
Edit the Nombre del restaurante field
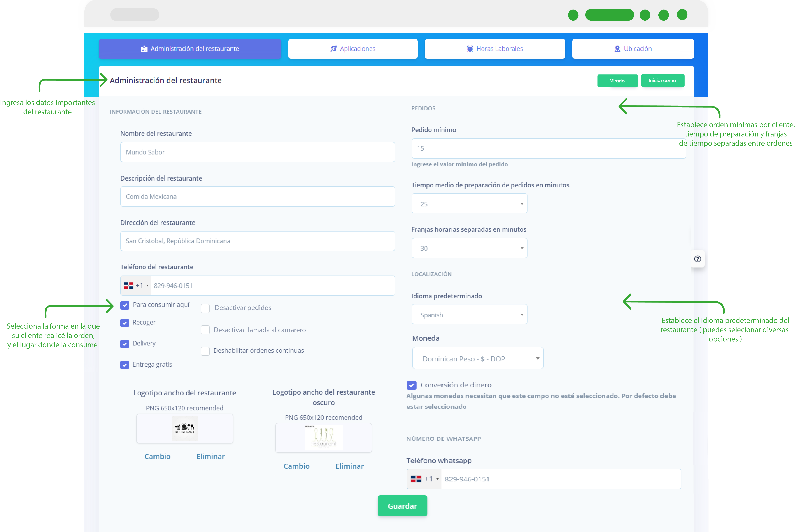(257, 152)
